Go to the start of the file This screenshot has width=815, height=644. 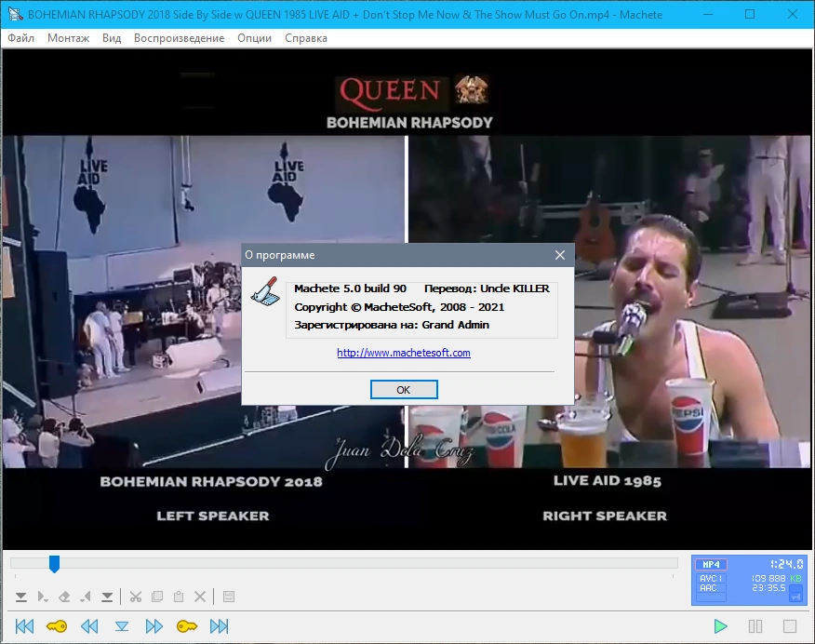click(x=24, y=626)
